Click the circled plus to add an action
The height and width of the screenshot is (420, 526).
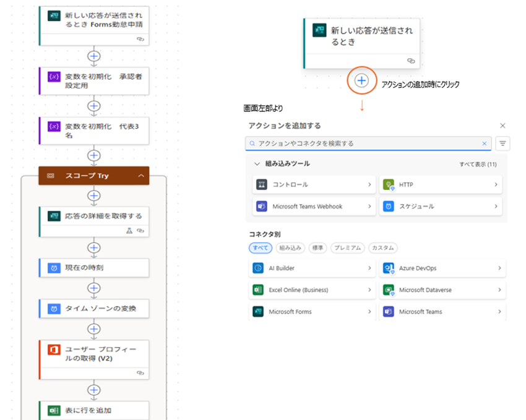tap(361, 80)
